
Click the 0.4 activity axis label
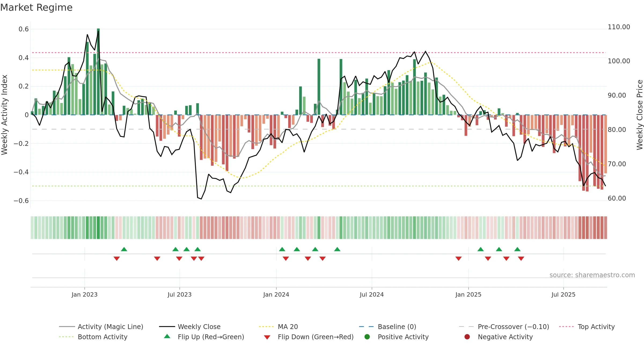[x=24, y=58]
